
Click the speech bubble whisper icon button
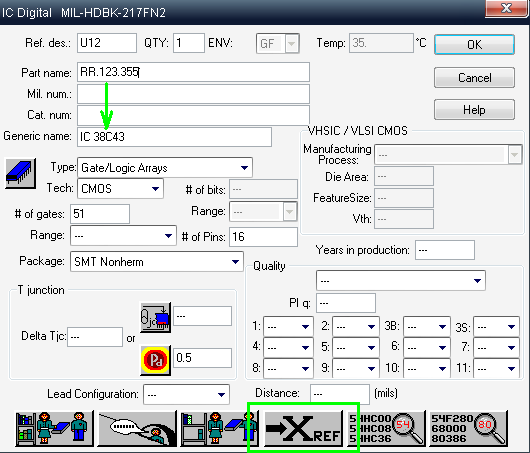137,428
